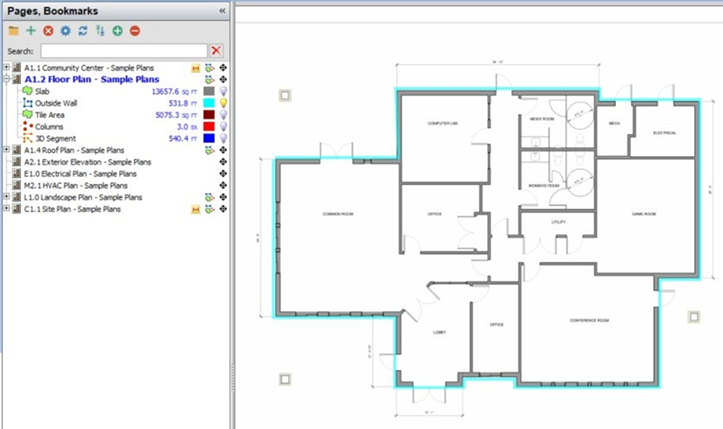Select the 3D Segment takeoff item
This screenshot has width=723, height=429.
[x=55, y=138]
